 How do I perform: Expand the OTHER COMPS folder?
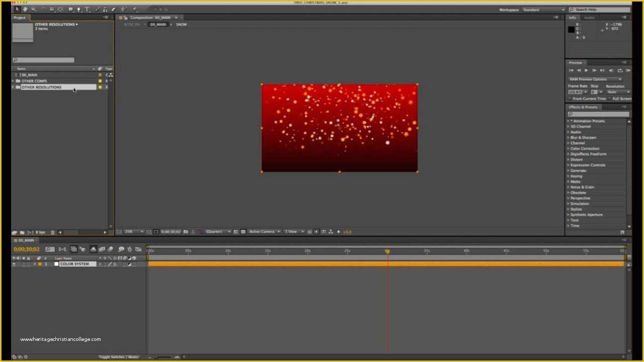click(14, 81)
